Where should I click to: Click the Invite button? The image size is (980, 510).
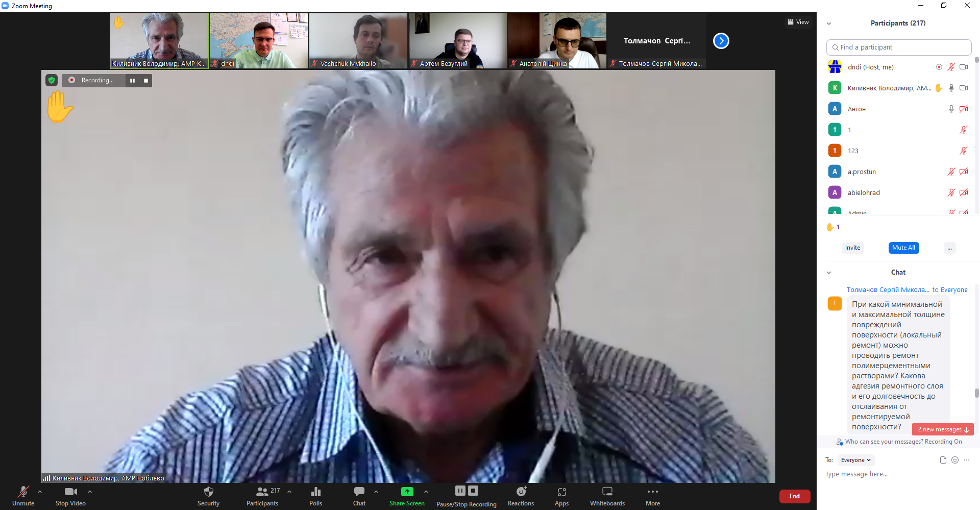pyautogui.click(x=852, y=248)
